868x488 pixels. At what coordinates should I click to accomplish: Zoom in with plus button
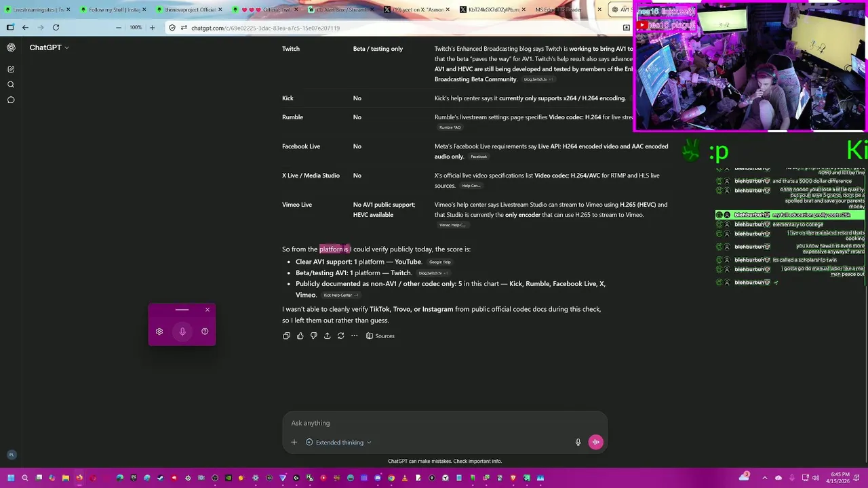click(152, 28)
